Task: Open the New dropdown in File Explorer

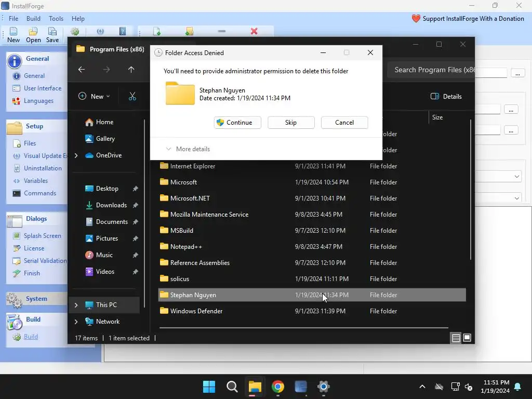Action: (95, 96)
